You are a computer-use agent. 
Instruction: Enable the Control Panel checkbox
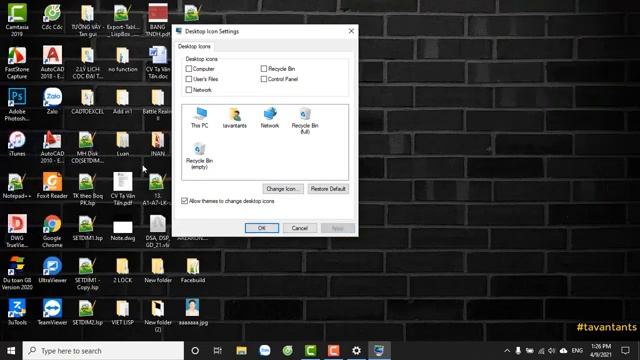(264, 79)
